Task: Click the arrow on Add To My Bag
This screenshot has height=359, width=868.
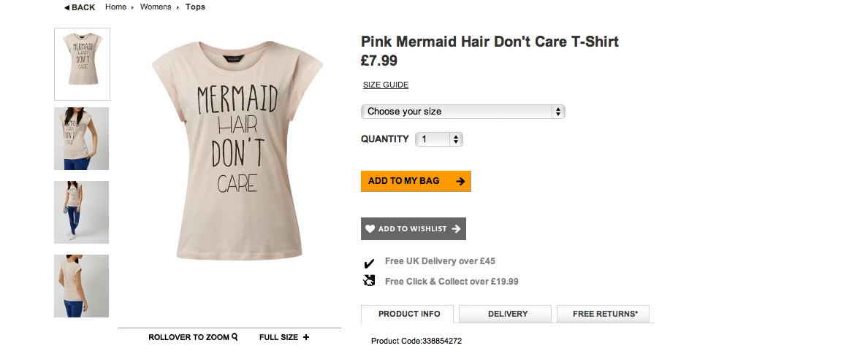Action: [x=460, y=181]
